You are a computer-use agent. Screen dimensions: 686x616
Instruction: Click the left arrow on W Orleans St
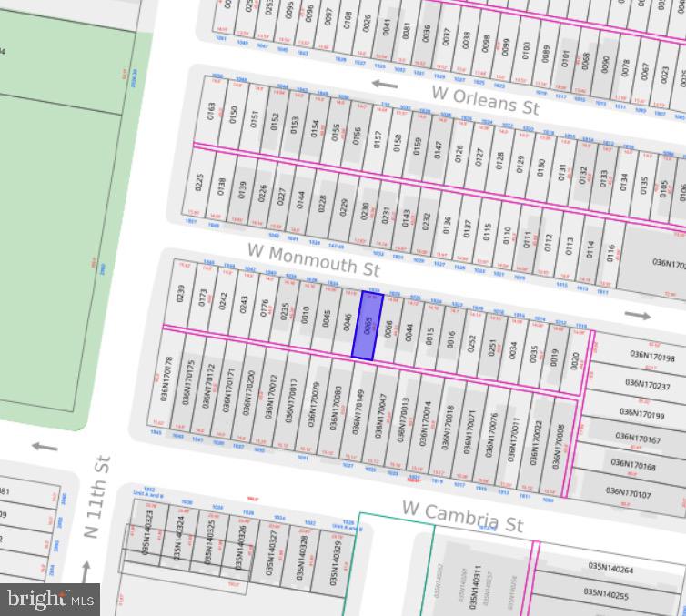tap(385, 85)
